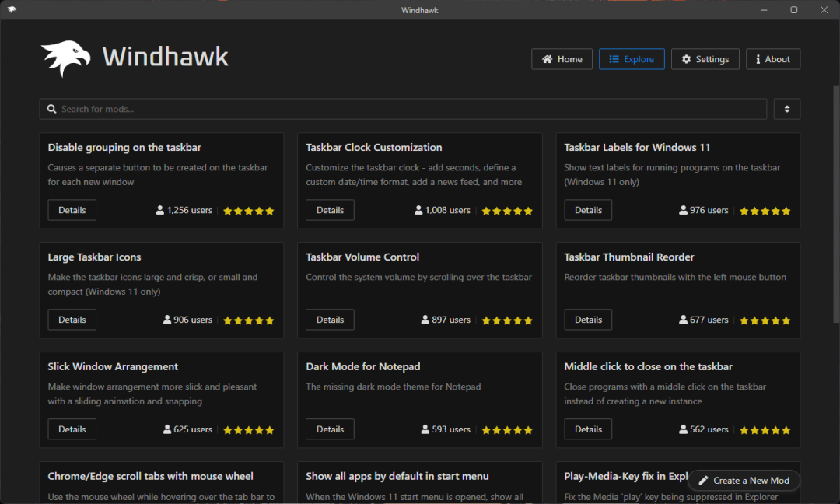The height and width of the screenshot is (504, 840).
Task: Go to the Home tab
Action: coord(562,59)
